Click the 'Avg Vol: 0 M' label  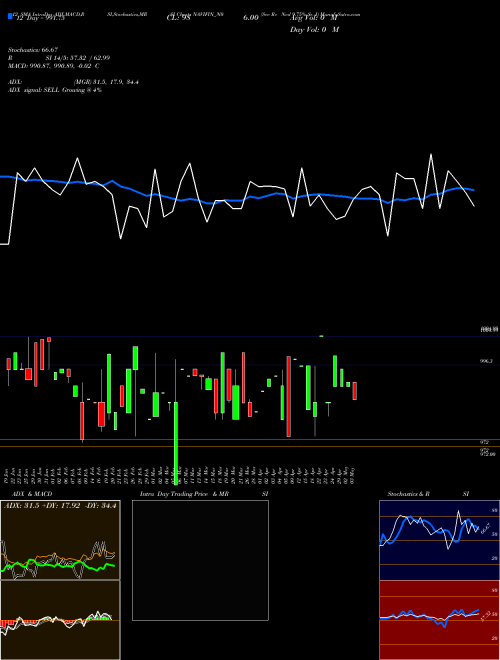314,18
